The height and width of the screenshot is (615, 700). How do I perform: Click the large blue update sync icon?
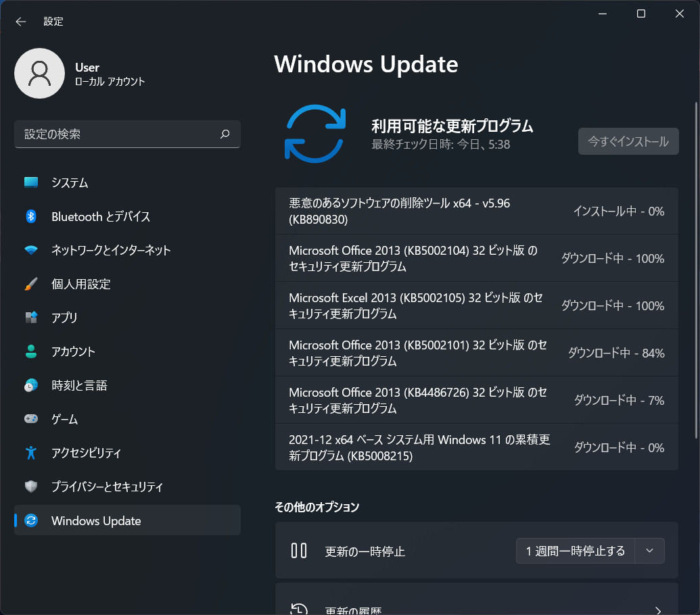click(x=315, y=134)
